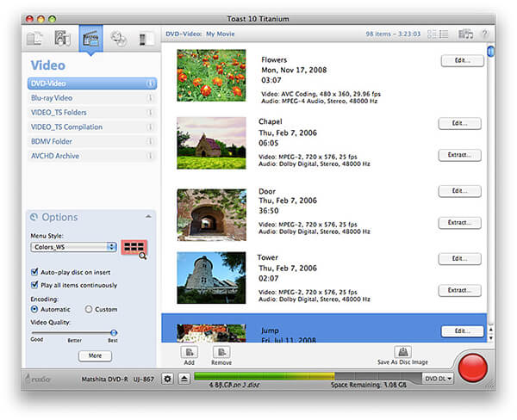Click the scrollbar down arrow
This screenshot has width=517, height=420.
point(491,338)
